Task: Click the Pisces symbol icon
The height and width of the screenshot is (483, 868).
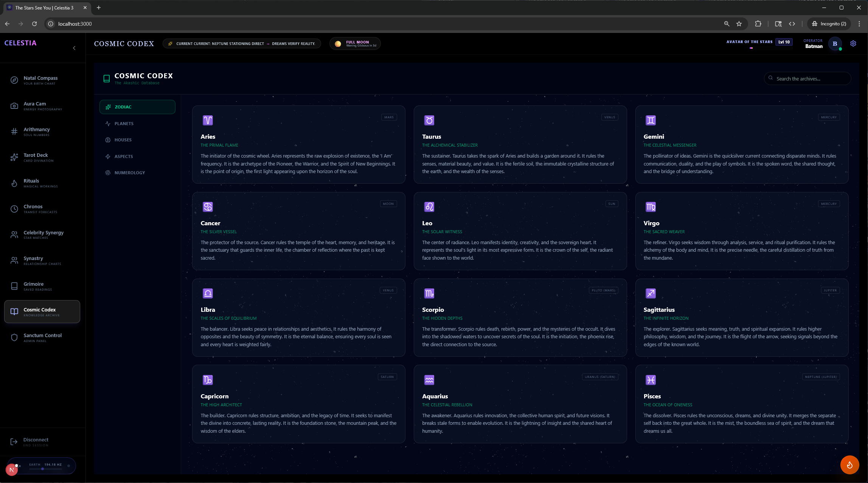Action: (x=651, y=380)
